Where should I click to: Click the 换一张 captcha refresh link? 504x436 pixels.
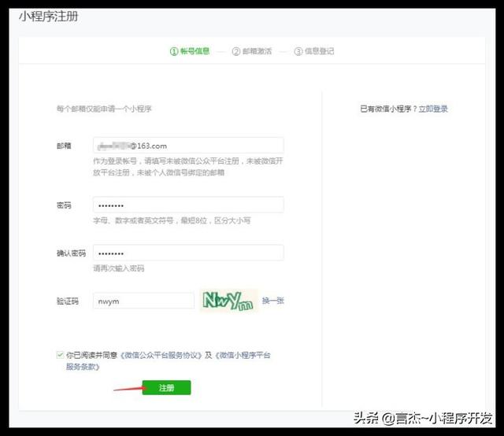click(273, 301)
